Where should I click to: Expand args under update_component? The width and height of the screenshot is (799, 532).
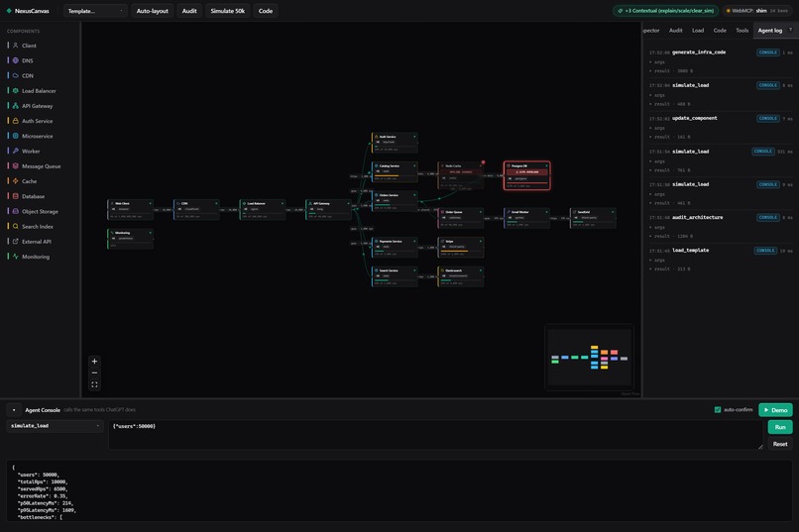pos(657,128)
